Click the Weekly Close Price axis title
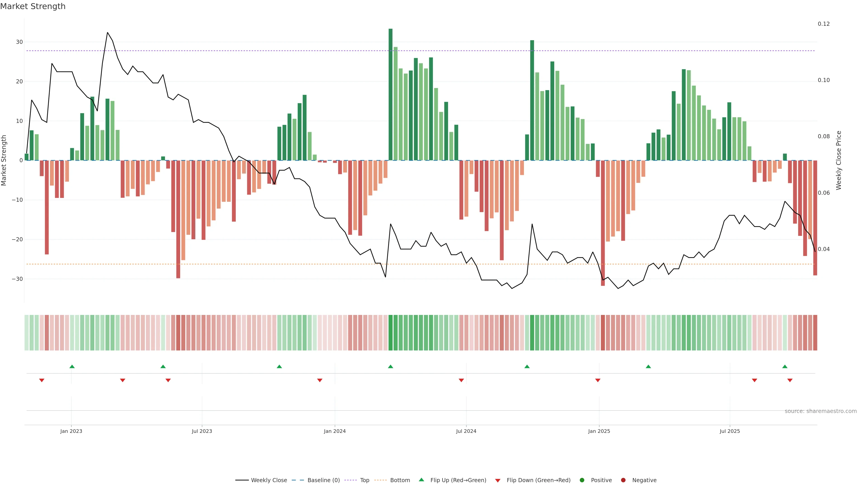Viewport: 868px width, 488px height. pyautogui.click(x=839, y=160)
